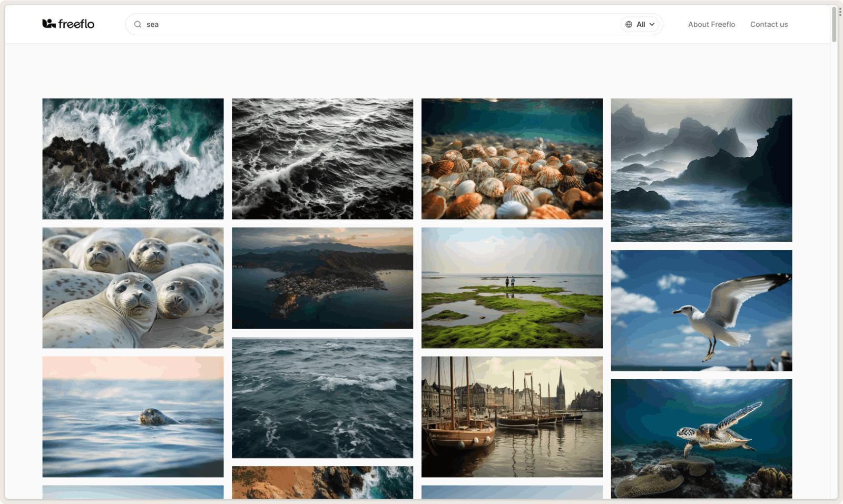Open the seal swimming in calm water image

coord(133,417)
